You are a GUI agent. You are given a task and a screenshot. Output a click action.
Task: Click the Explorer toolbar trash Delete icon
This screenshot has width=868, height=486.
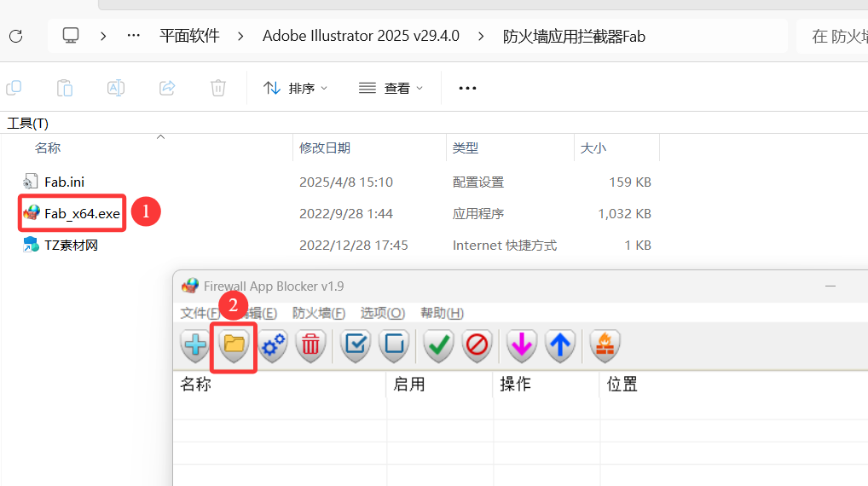pos(218,88)
